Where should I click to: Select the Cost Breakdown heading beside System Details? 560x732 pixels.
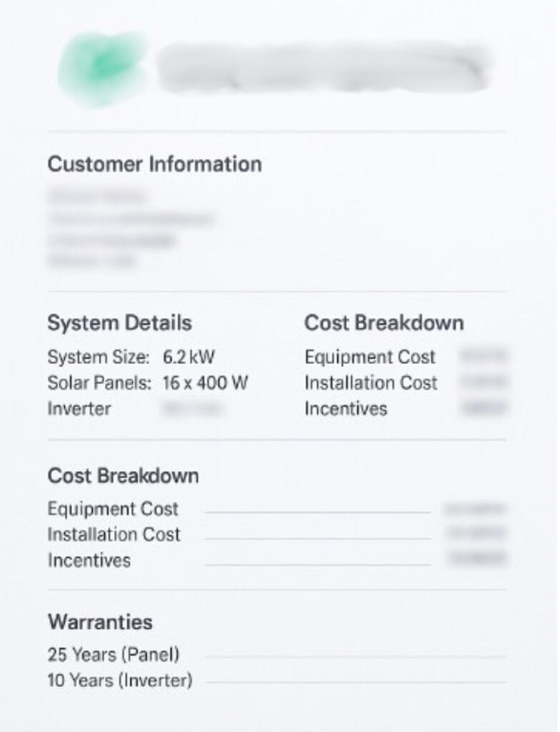click(x=384, y=322)
